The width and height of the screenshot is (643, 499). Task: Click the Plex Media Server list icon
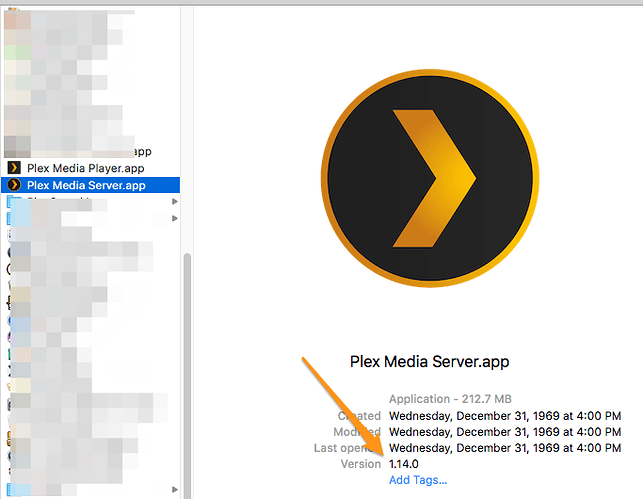pyautogui.click(x=14, y=185)
